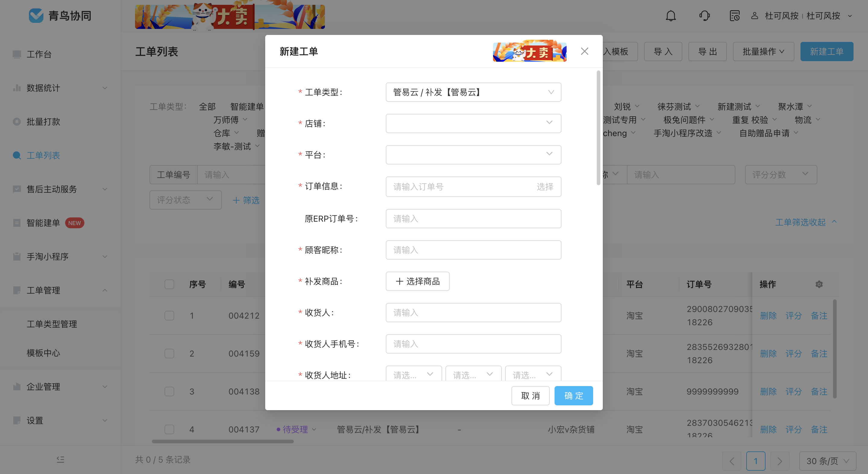
Task: Click the notification bell icon
Action: click(671, 16)
